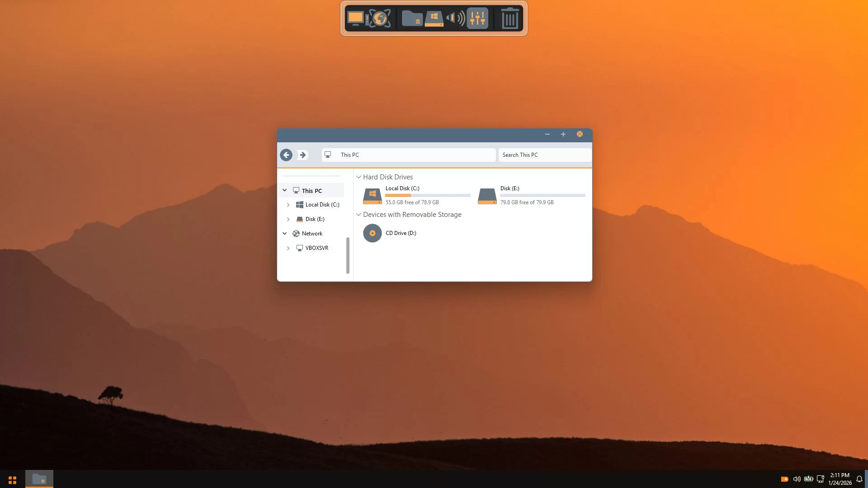Image resolution: width=868 pixels, height=488 pixels.
Task: Go back with the back arrow button
Action: [x=286, y=155]
